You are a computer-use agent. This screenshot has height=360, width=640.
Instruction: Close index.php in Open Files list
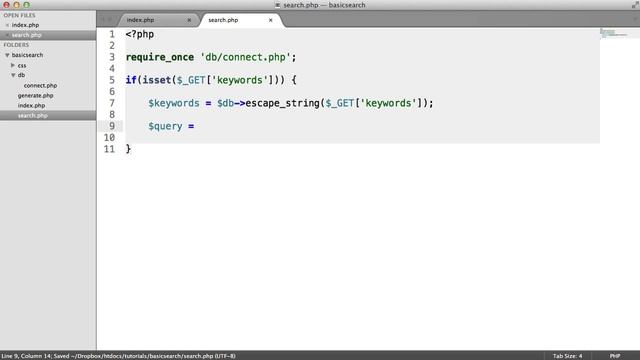[7, 25]
